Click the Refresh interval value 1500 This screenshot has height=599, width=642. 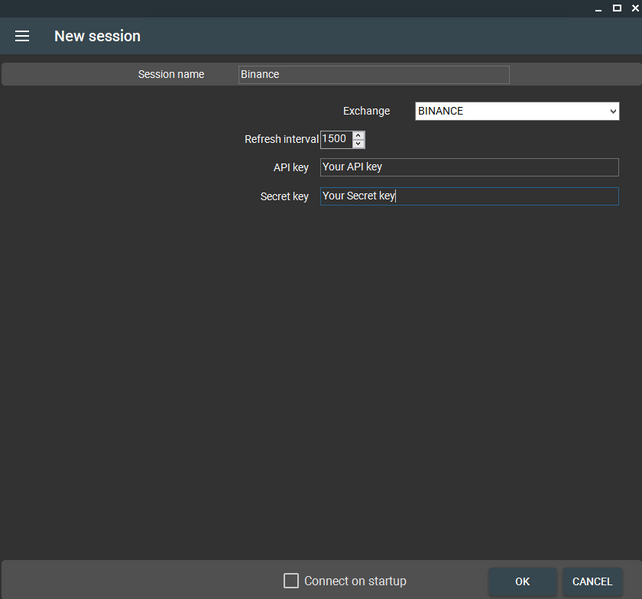pyautogui.click(x=335, y=139)
